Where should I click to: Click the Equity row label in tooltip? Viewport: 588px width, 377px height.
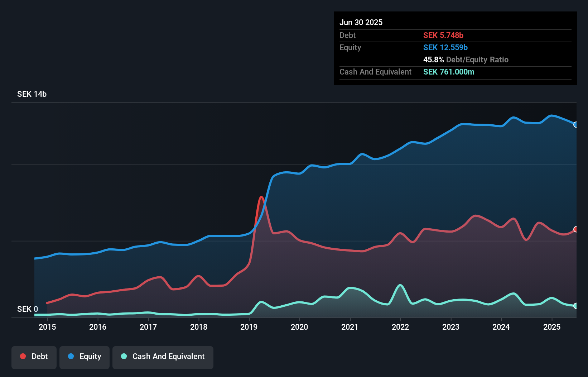click(x=350, y=48)
